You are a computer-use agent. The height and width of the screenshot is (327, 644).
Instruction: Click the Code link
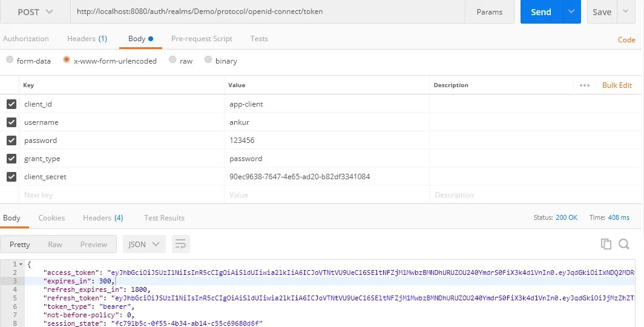(x=627, y=40)
